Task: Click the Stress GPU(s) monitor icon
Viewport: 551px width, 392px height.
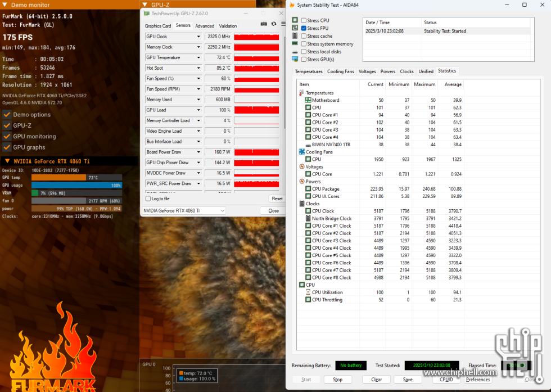Action: (295, 59)
